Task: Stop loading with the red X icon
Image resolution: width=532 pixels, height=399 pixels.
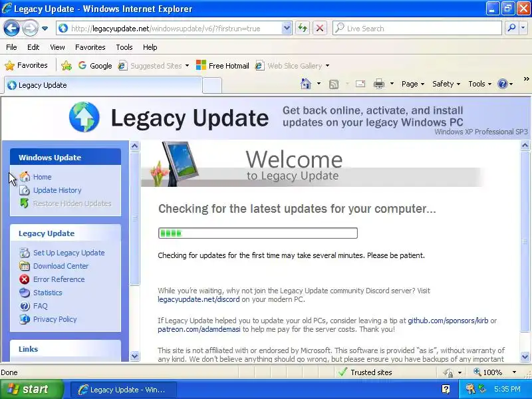Action: pos(320,29)
